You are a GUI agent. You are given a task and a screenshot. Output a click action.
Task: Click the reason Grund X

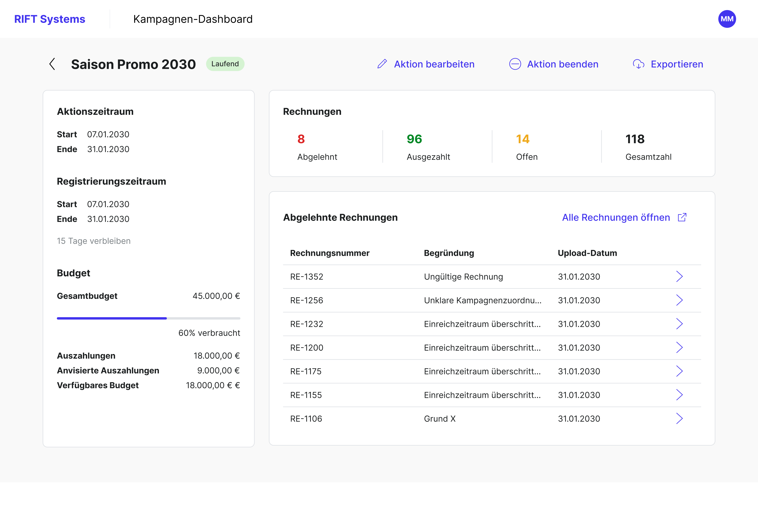click(x=439, y=419)
